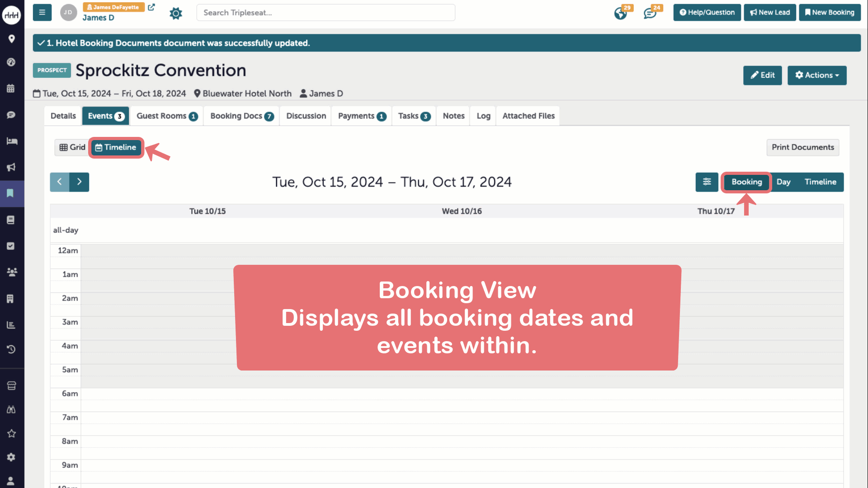Open the calendar icon in sidebar

click(x=11, y=88)
